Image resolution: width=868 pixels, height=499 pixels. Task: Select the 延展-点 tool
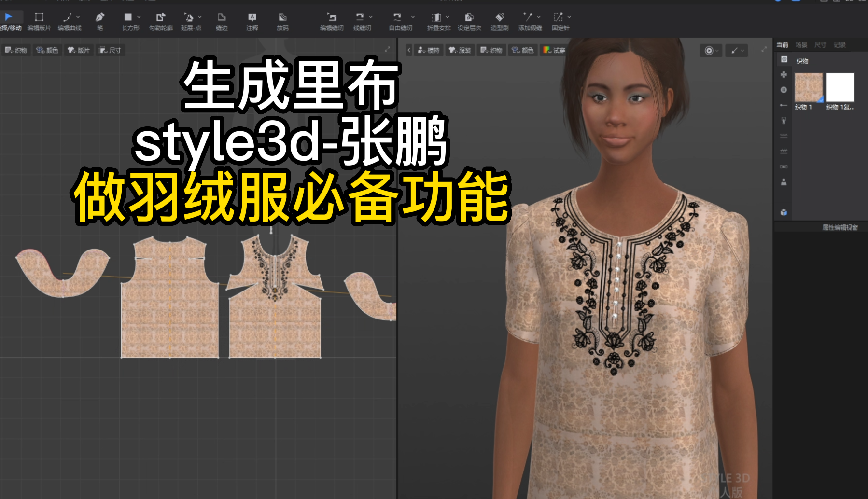click(x=190, y=21)
